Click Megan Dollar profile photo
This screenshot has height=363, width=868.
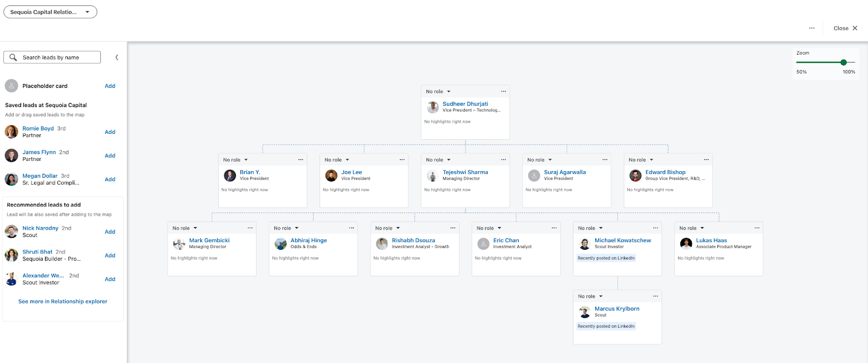(x=11, y=179)
